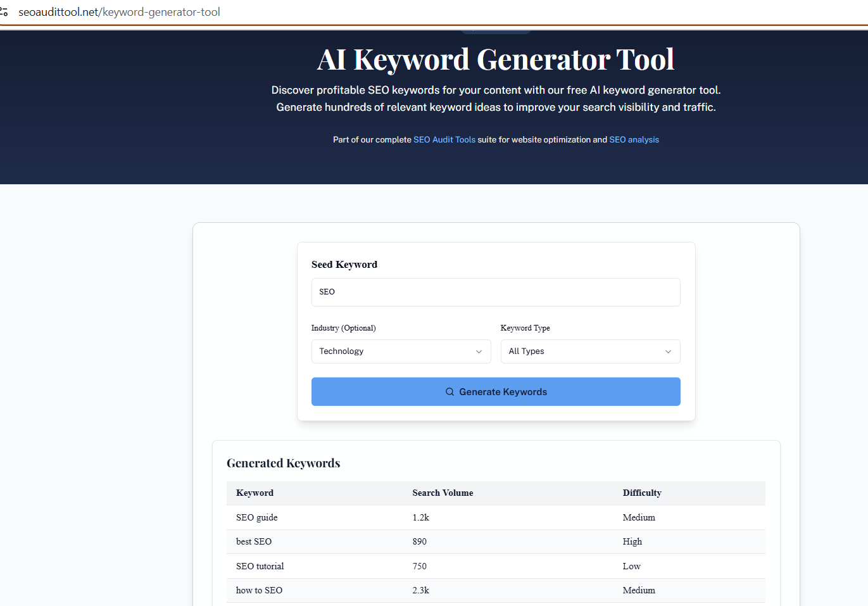The image size is (868, 606).
Task: Click the Search Volume column header
Action: (x=443, y=493)
